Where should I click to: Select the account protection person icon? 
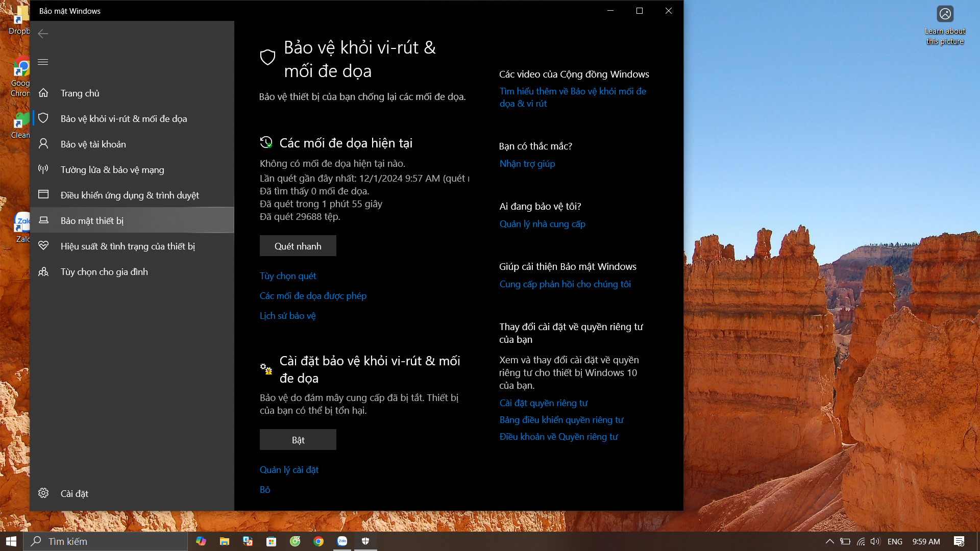43,144
